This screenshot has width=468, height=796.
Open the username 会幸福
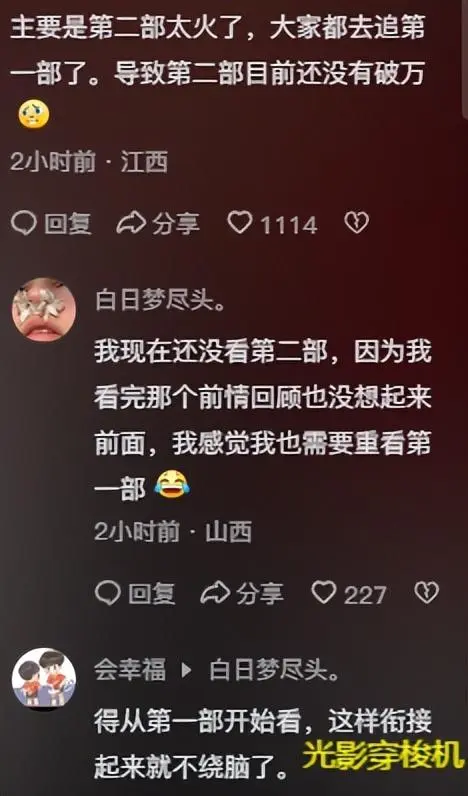tap(130, 671)
